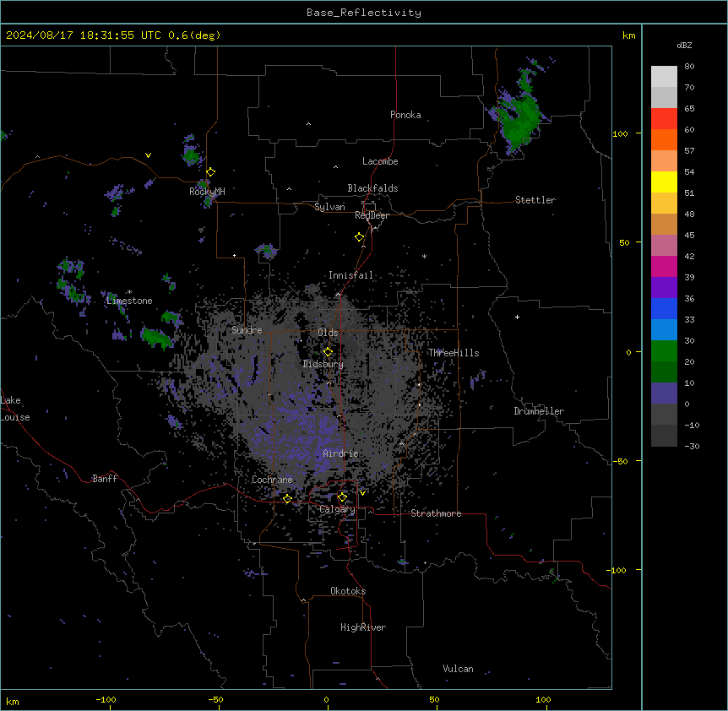Select the light gray 80-70 dBZ legend color
The height and width of the screenshot is (711, 728).
point(664,77)
